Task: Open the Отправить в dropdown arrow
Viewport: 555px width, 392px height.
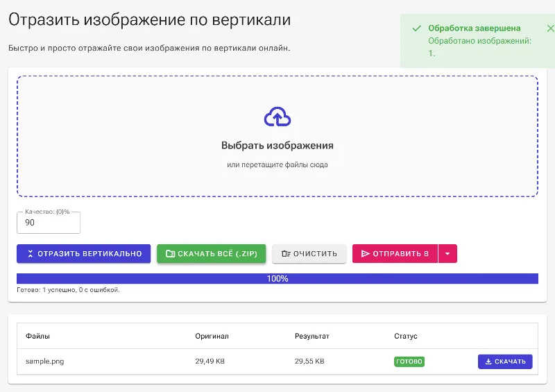Action: (x=447, y=253)
